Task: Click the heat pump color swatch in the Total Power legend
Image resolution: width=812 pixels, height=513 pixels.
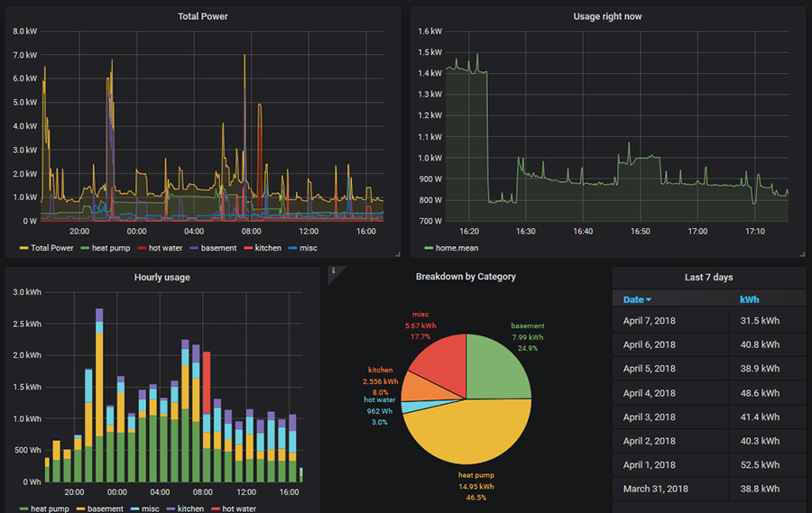Action: click(x=86, y=248)
